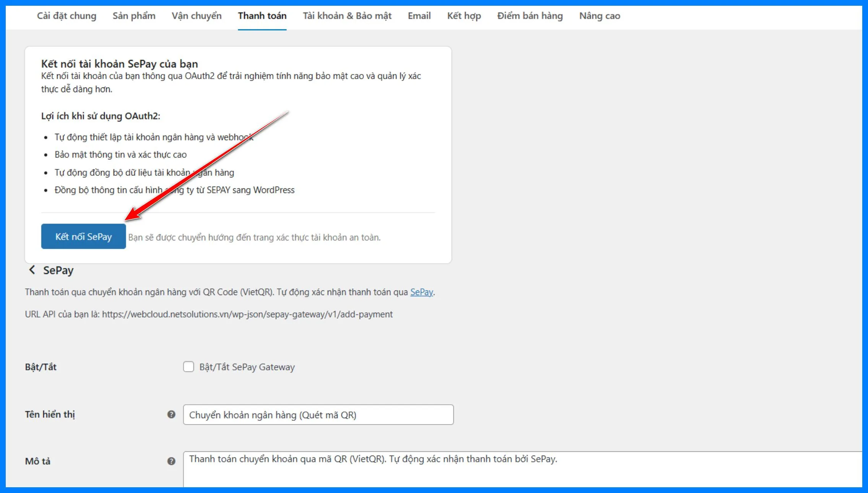Click the Tên hiển thị text field
The width and height of the screenshot is (868, 493).
click(318, 415)
